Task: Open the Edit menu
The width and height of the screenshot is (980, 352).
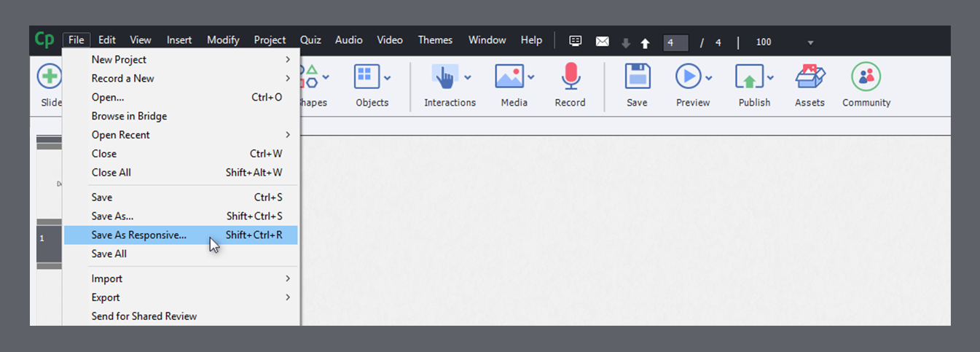Action: pos(106,40)
